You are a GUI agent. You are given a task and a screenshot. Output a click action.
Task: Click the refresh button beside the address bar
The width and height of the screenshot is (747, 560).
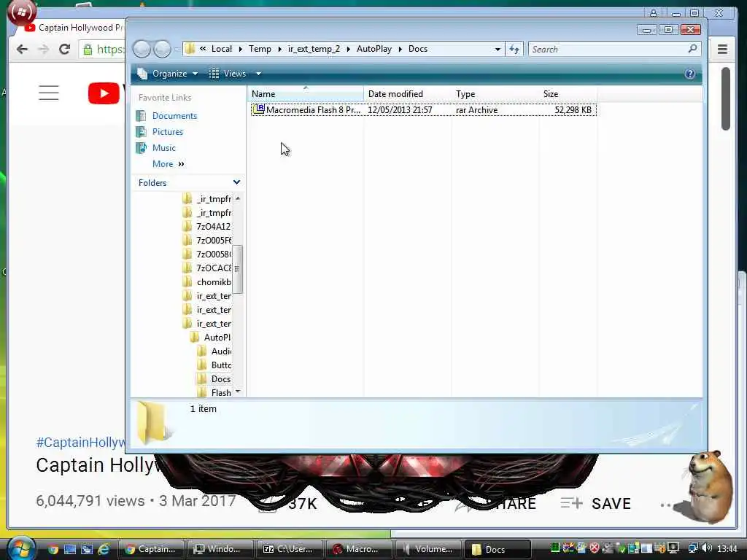click(514, 49)
